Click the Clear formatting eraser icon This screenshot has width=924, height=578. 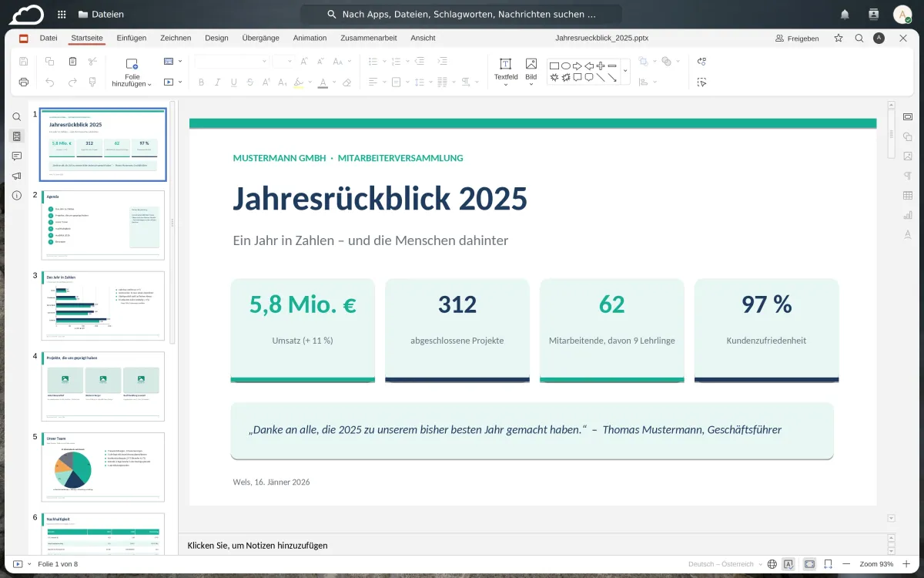coord(346,82)
